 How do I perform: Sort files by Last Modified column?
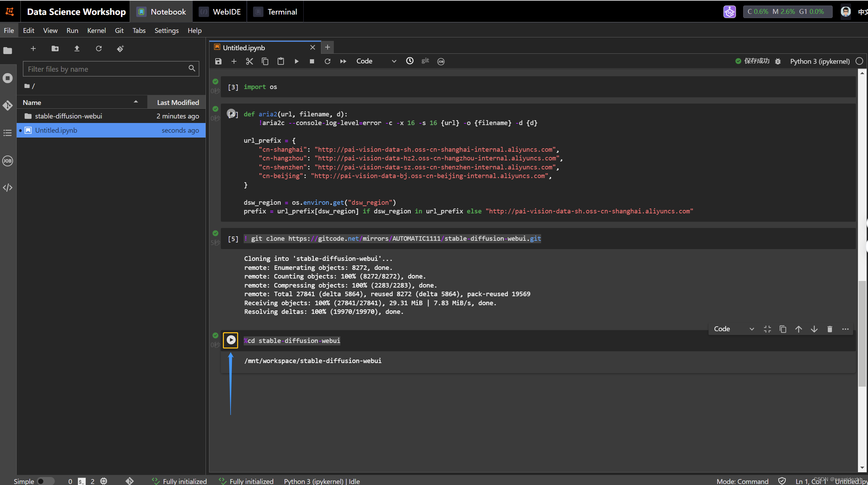[177, 103]
